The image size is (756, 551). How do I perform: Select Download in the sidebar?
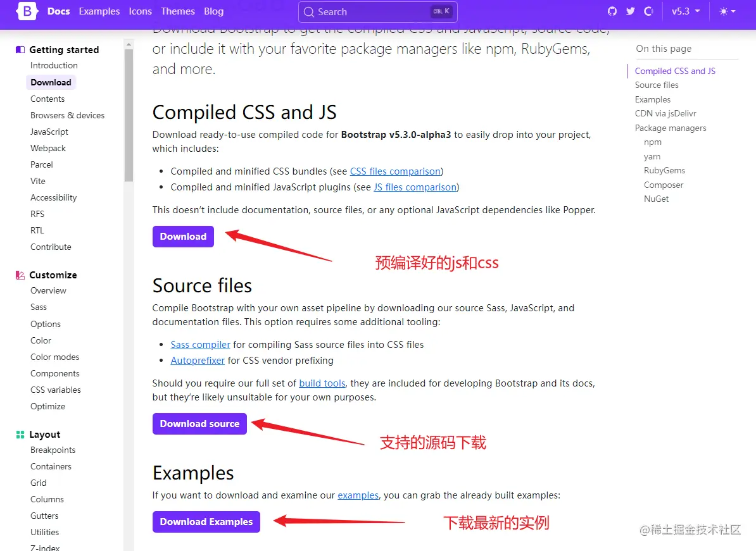coord(51,82)
